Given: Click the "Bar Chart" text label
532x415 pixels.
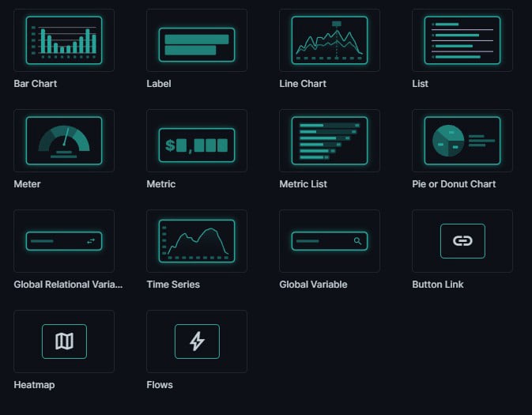Looking at the screenshot, I should [x=36, y=84].
